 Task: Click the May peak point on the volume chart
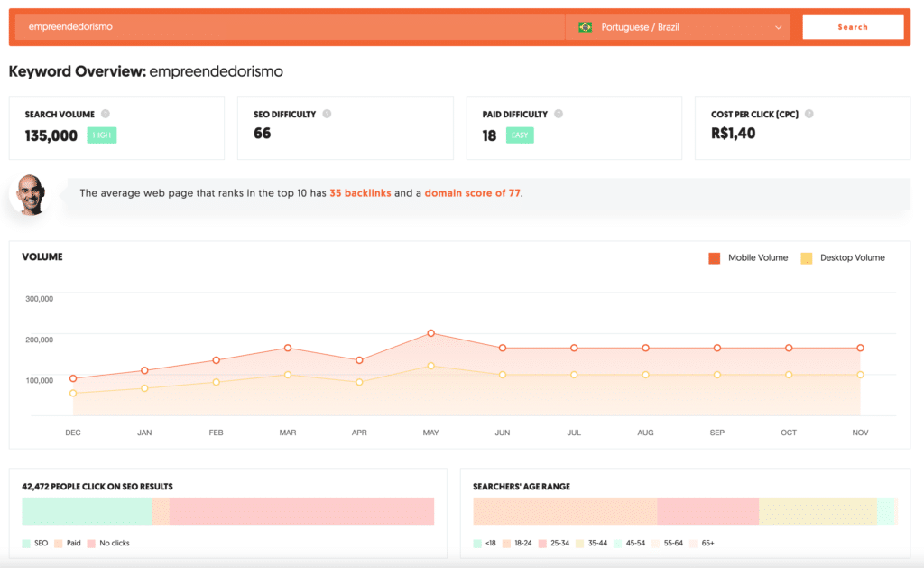coord(430,334)
